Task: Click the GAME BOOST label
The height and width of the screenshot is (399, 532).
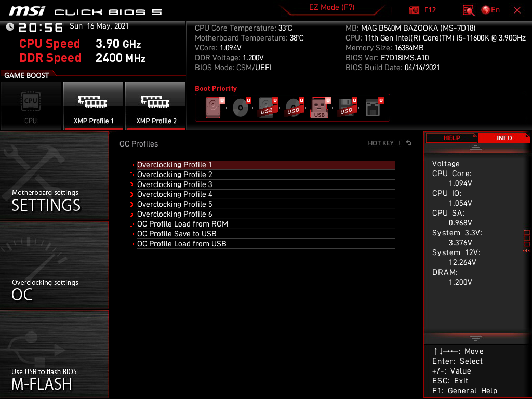Action: (26, 75)
